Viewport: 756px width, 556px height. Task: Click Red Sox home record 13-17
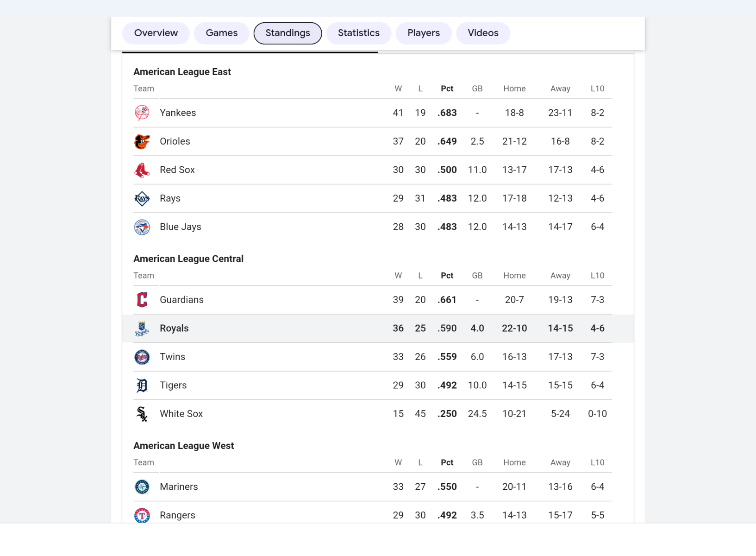click(x=514, y=170)
